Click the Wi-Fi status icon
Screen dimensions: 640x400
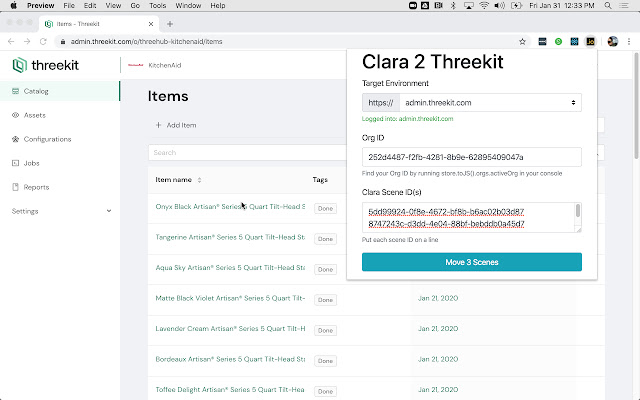click(484, 5)
